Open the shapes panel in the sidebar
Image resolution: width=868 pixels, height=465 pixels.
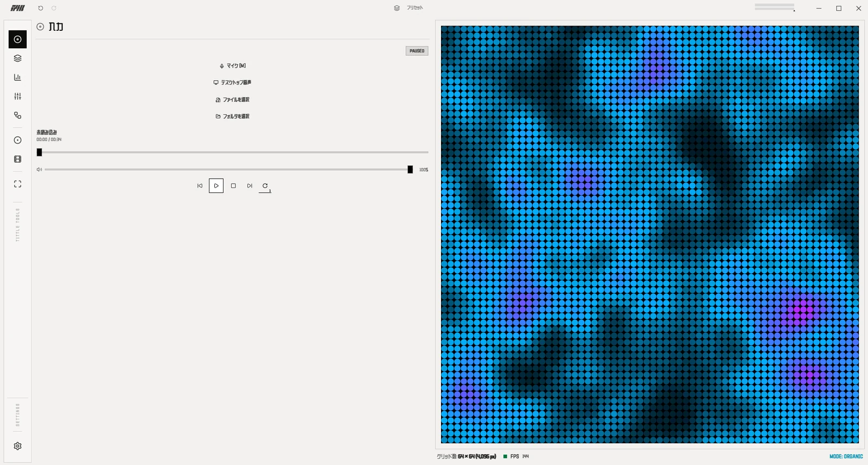(x=17, y=115)
